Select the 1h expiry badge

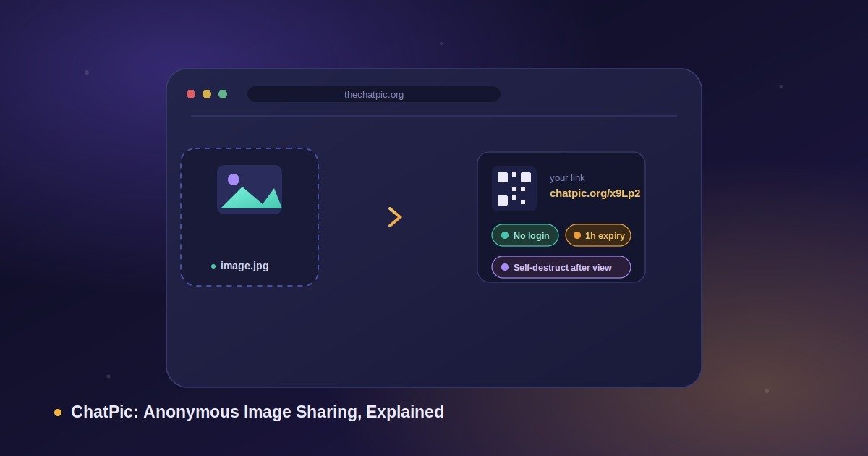click(x=598, y=235)
